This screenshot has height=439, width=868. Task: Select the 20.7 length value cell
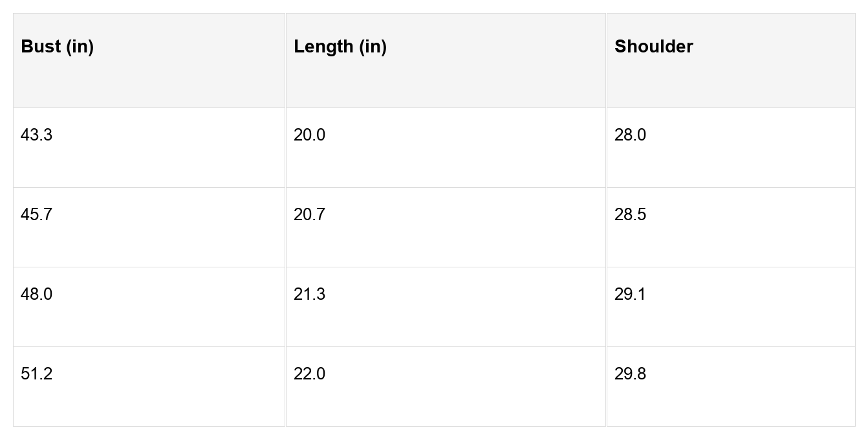coord(309,215)
